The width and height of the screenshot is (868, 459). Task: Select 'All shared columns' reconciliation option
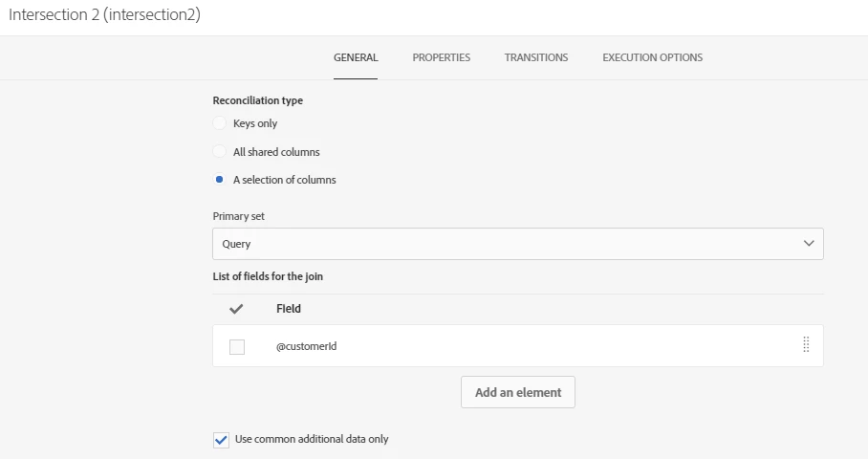pos(220,152)
